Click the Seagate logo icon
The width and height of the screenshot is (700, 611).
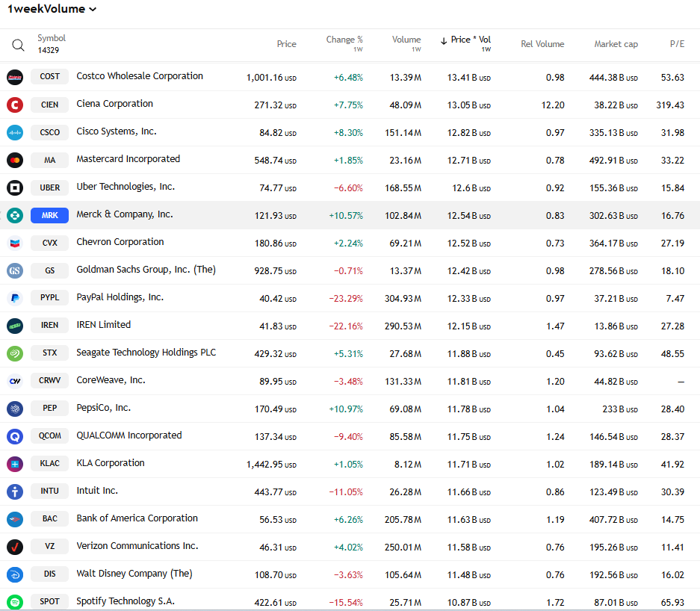click(15, 353)
